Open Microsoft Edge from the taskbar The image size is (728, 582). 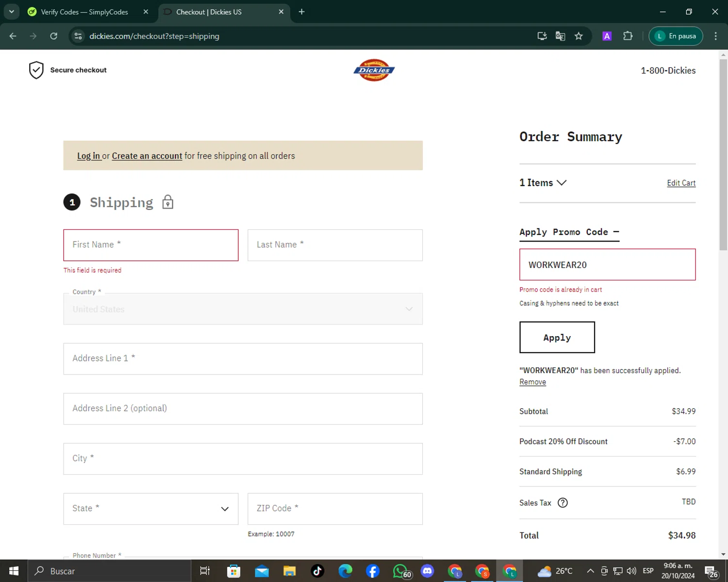point(346,571)
